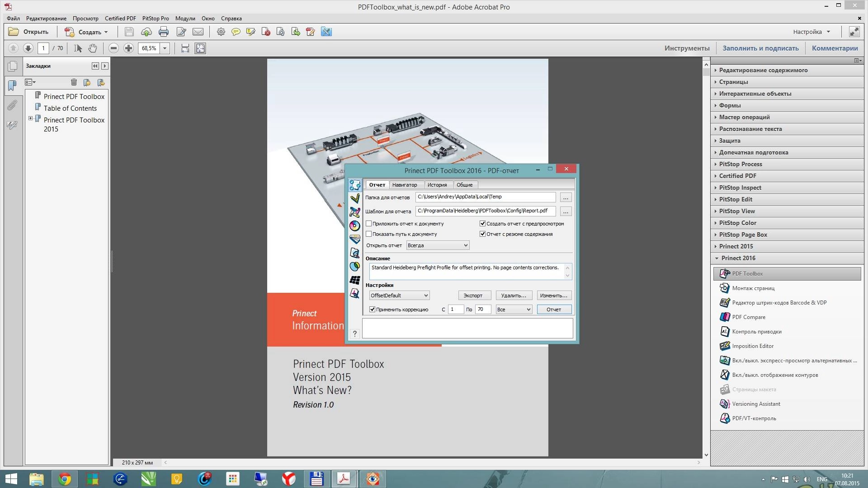Viewport: 868px width, 488px height.
Task: Toggle Применить коррекцию checkbox
Action: pos(372,309)
